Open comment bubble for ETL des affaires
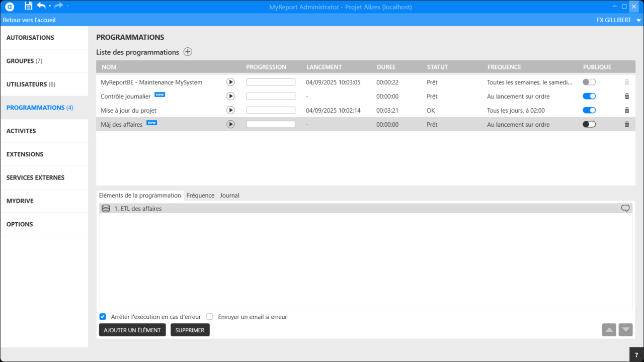The image size is (644, 362). point(625,208)
